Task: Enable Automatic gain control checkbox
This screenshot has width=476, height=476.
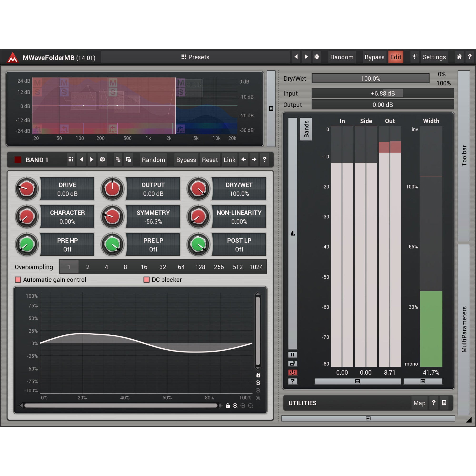Action: pos(18,280)
